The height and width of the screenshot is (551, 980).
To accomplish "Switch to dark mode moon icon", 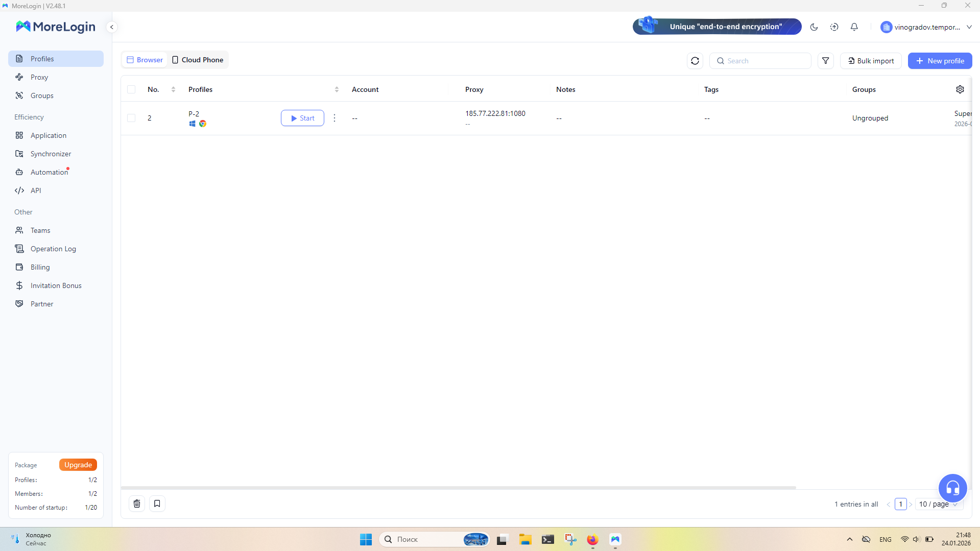I will (x=814, y=27).
